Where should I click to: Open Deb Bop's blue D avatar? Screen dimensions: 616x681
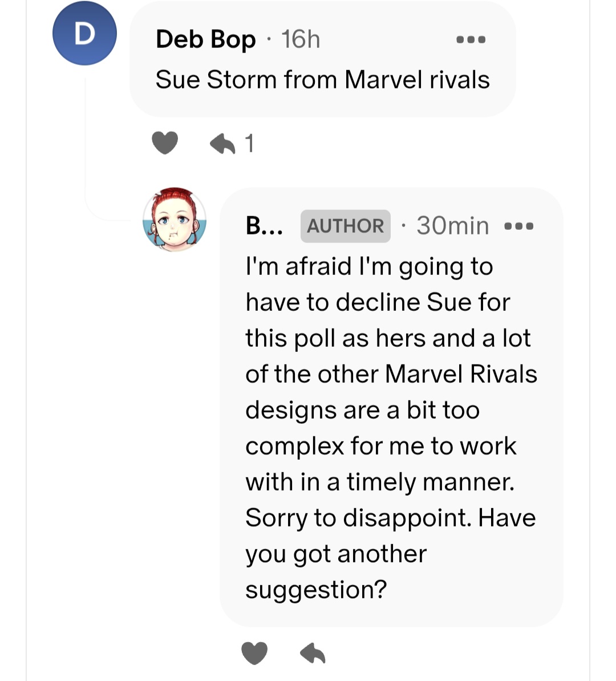click(x=84, y=33)
